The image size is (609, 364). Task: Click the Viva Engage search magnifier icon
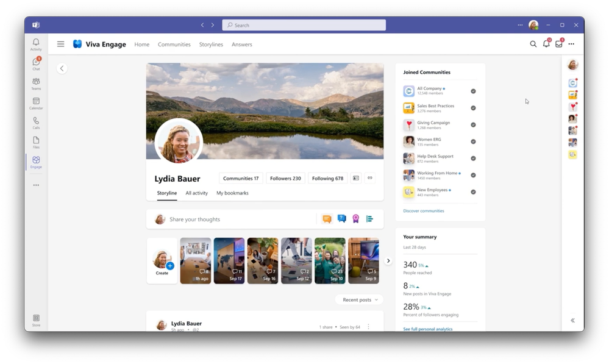pyautogui.click(x=533, y=45)
